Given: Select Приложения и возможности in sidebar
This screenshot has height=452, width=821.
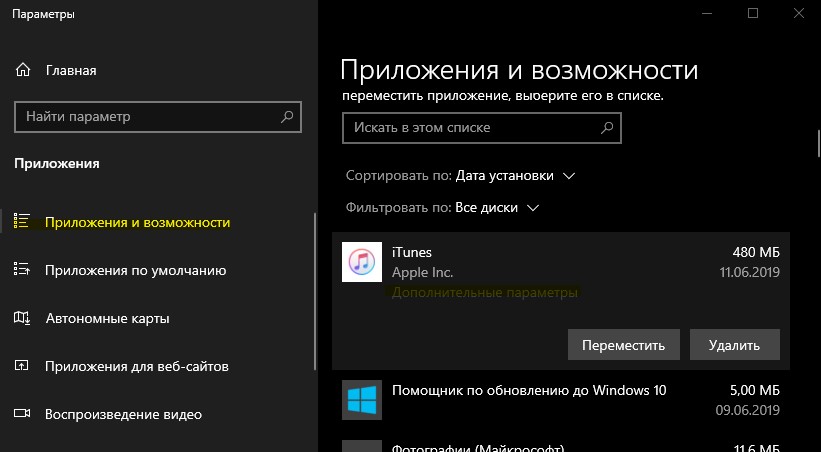Looking at the screenshot, I should click(138, 222).
